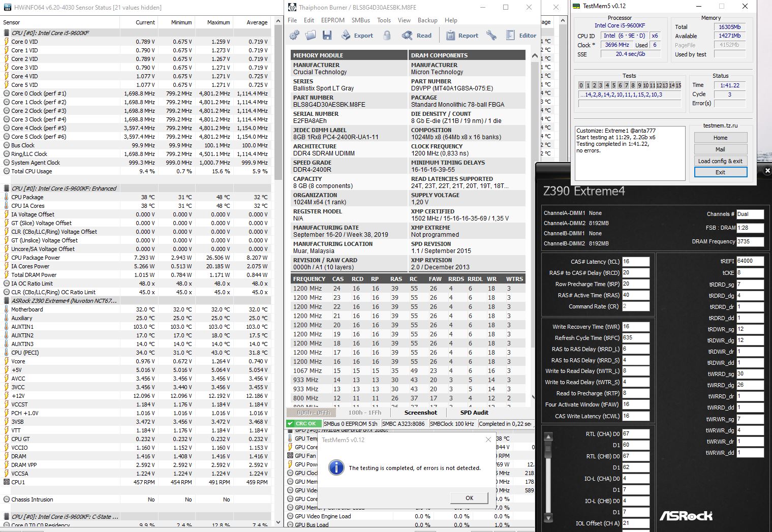
Task: Toggle test number 15 in TestMem5
Action: 678,85
